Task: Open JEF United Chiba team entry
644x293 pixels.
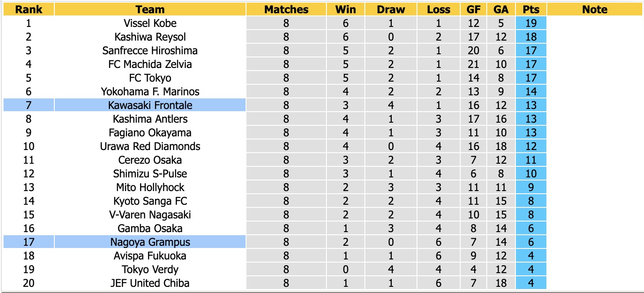Action: click(150, 283)
